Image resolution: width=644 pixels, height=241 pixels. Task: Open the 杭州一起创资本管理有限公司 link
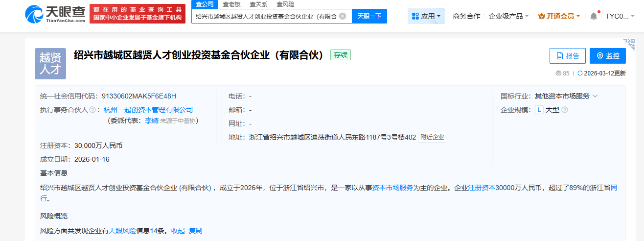click(x=149, y=110)
